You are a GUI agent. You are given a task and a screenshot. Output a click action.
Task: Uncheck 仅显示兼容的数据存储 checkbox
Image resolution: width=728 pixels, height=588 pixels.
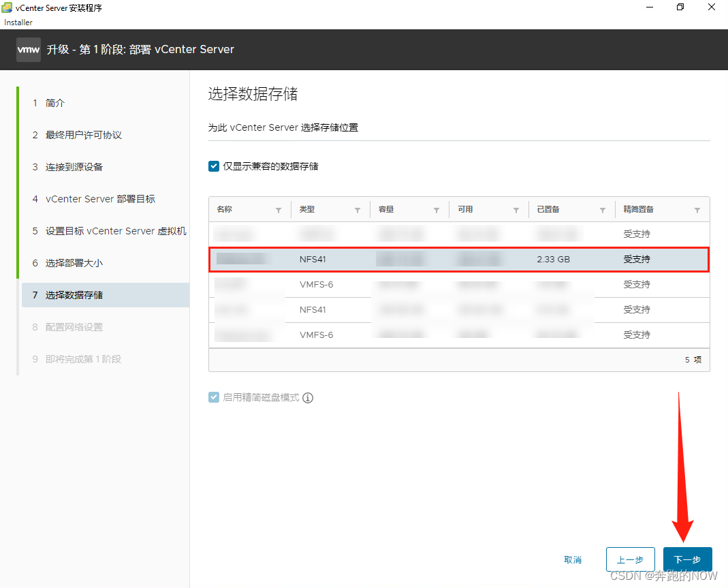pyautogui.click(x=214, y=166)
